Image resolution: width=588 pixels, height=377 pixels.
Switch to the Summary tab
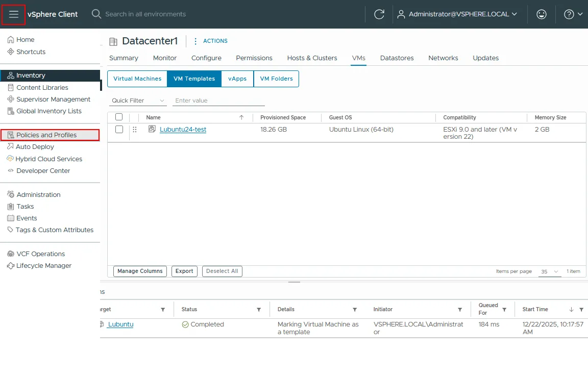(124, 58)
